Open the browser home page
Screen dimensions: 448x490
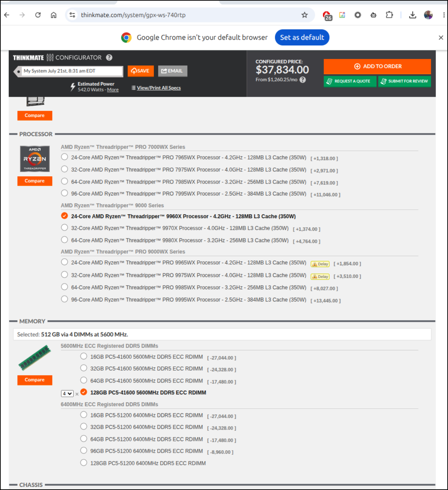point(54,15)
